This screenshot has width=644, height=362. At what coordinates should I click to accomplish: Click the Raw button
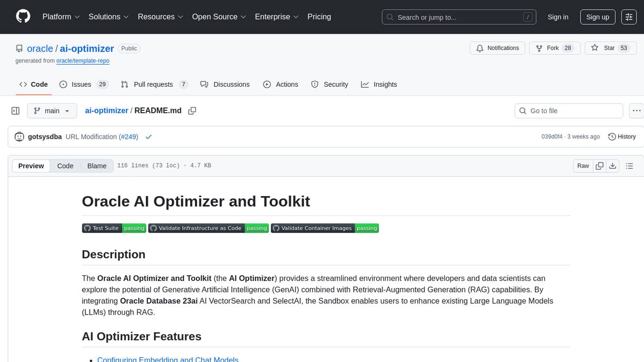[x=583, y=166]
